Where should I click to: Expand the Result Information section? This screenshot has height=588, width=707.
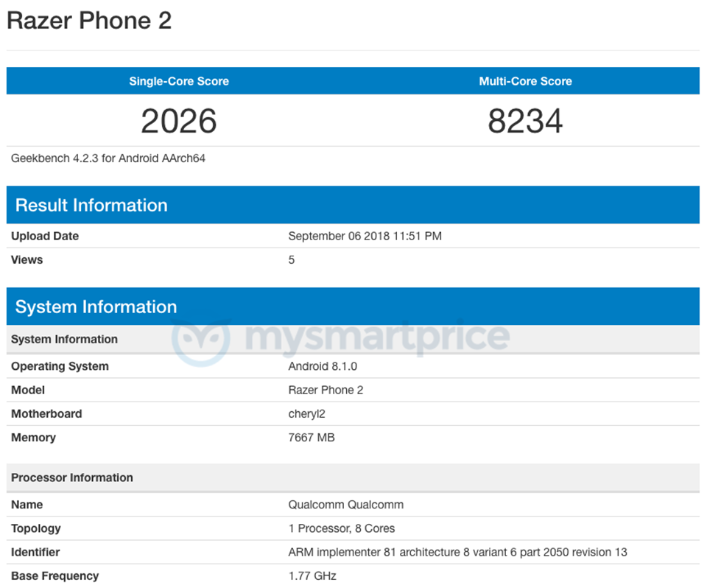click(91, 205)
